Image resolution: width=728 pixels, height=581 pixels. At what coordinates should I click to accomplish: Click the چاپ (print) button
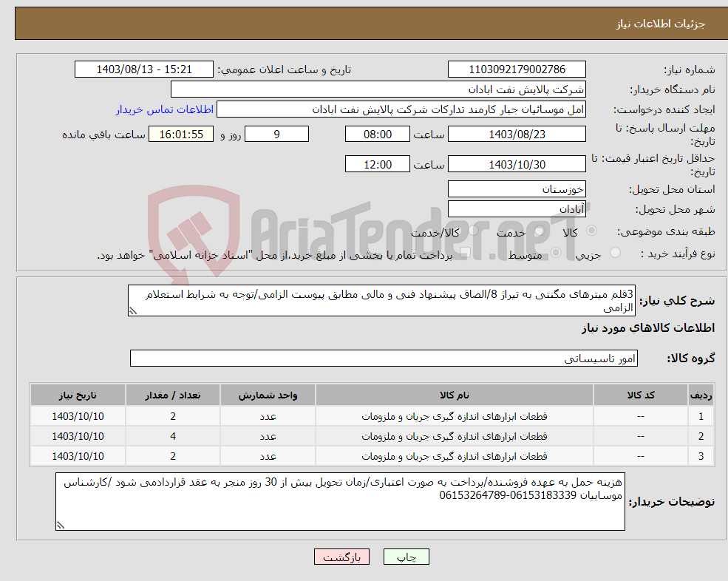(x=406, y=557)
